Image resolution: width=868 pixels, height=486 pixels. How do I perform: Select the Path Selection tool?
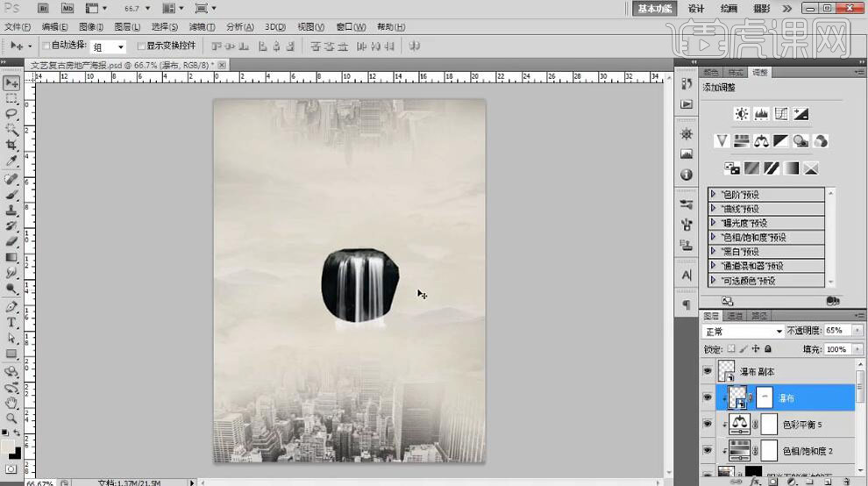pos(11,338)
